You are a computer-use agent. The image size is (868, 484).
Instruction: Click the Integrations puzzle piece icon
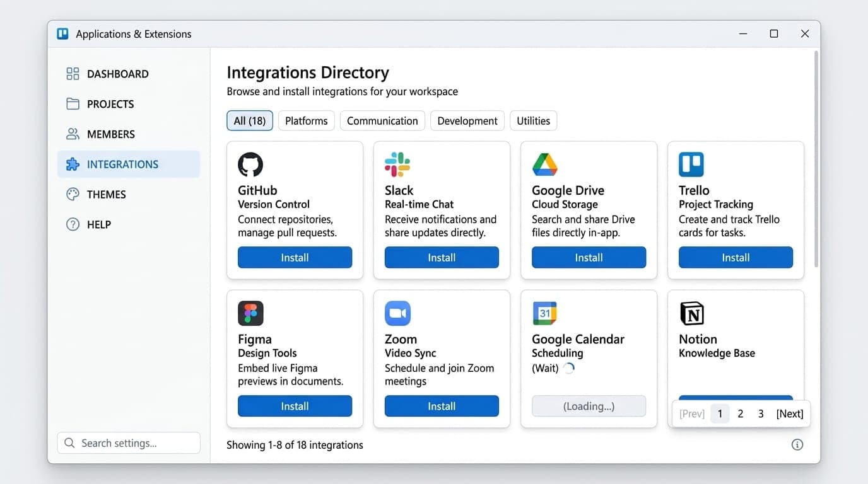click(x=73, y=164)
